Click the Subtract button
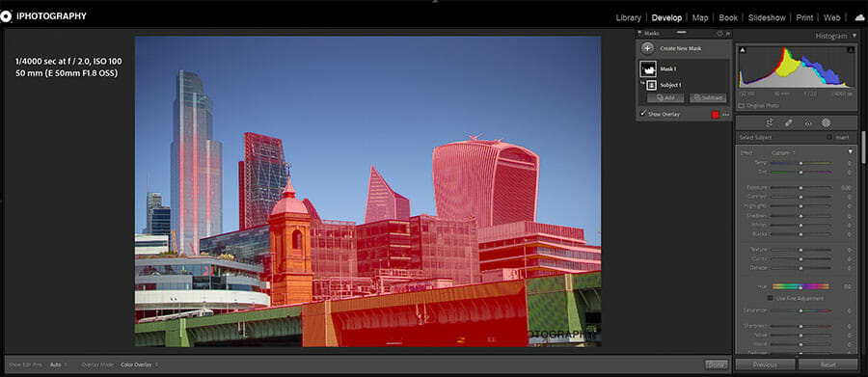This screenshot has height=377, width=868. (708, 97)
